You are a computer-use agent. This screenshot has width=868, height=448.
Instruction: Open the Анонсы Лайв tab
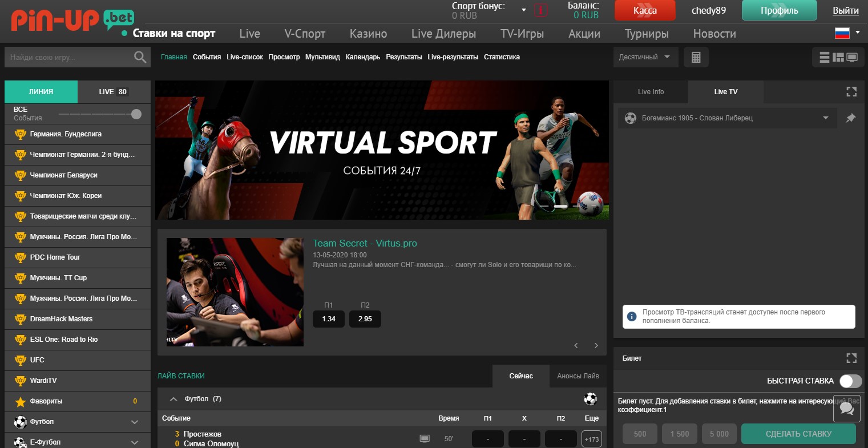click(x=578, y=376)
